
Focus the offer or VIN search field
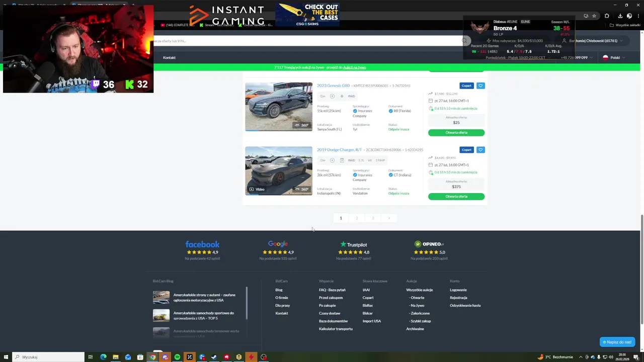307,41
